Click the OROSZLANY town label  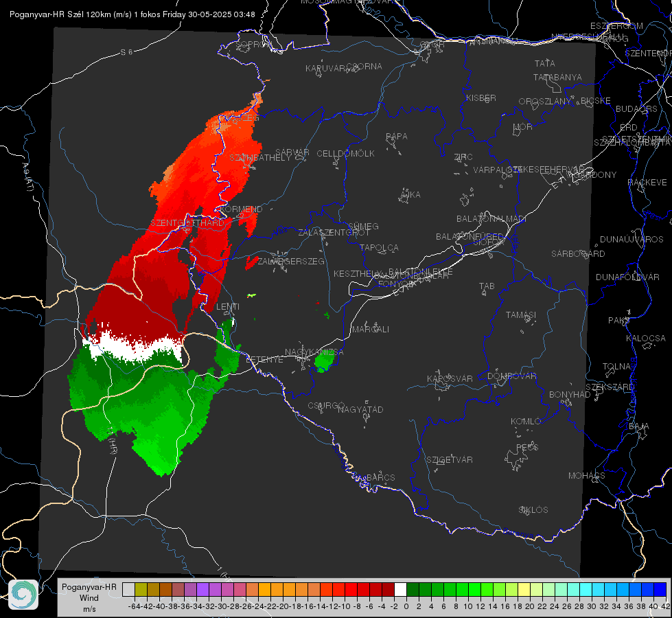click(x=545, y=101)
